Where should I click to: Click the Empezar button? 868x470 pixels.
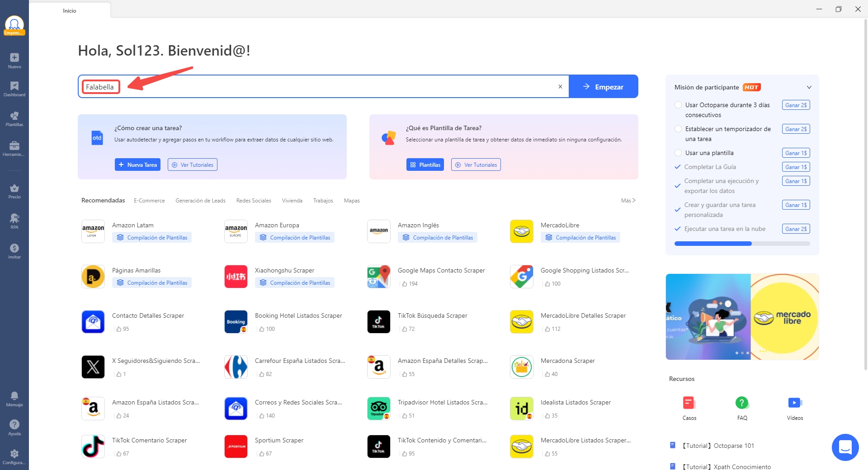click(x=603, y=87)
